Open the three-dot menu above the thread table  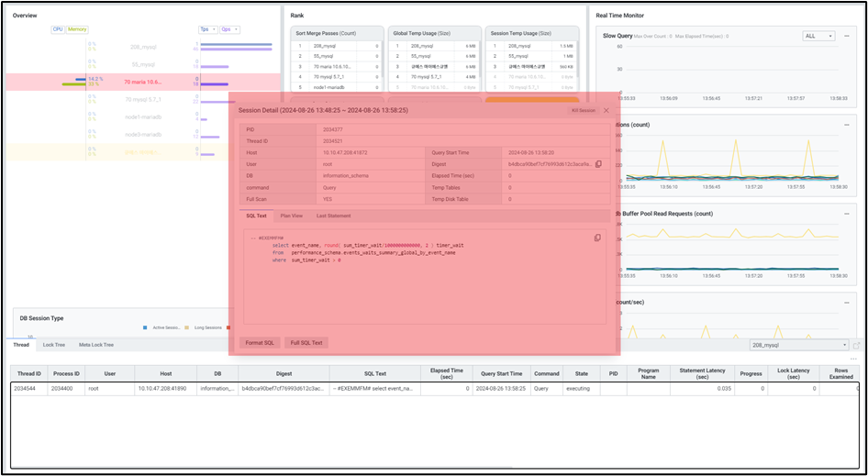(853, 359)
